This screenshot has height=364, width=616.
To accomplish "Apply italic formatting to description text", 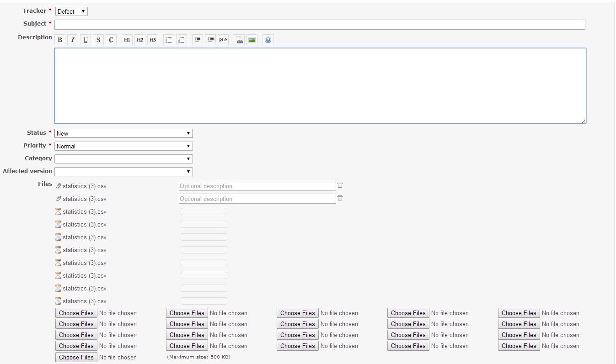I will tap(73, 40).
